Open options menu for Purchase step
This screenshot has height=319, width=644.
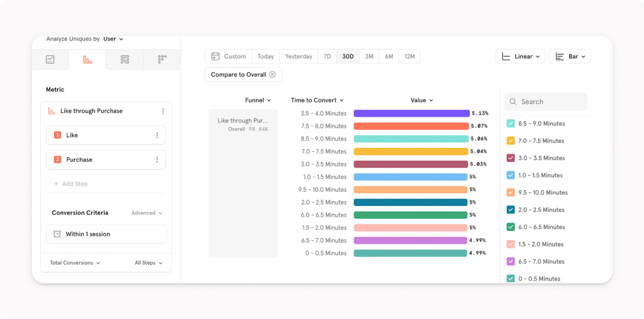point(157,160)
